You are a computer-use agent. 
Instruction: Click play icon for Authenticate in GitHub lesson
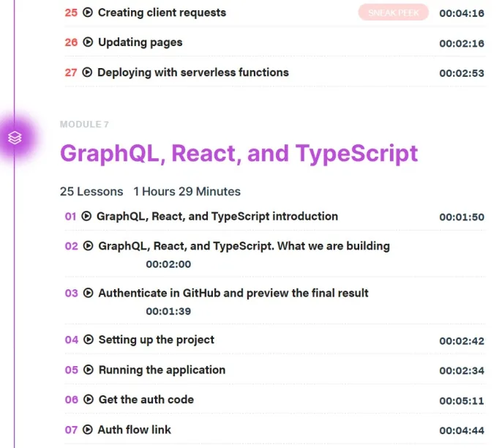pos(88,293)
